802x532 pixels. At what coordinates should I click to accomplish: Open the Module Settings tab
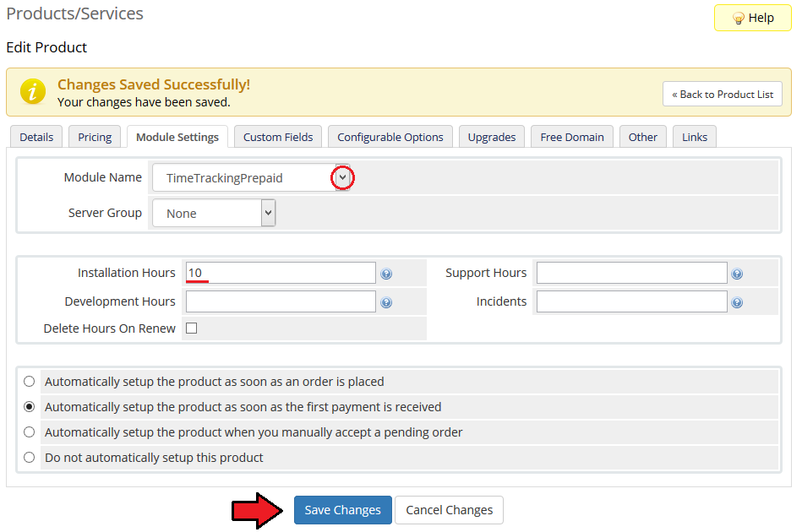click(x=177, y=137)
